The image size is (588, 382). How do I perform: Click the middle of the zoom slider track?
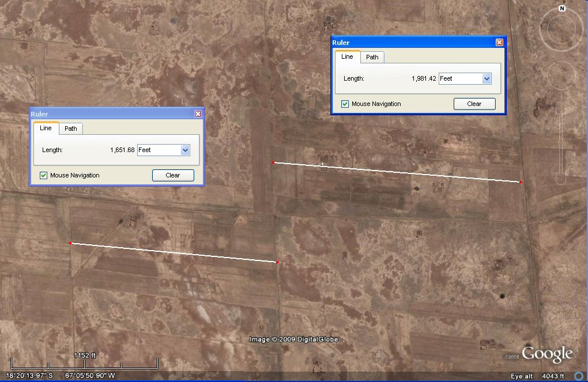click(x=561, y=144)
